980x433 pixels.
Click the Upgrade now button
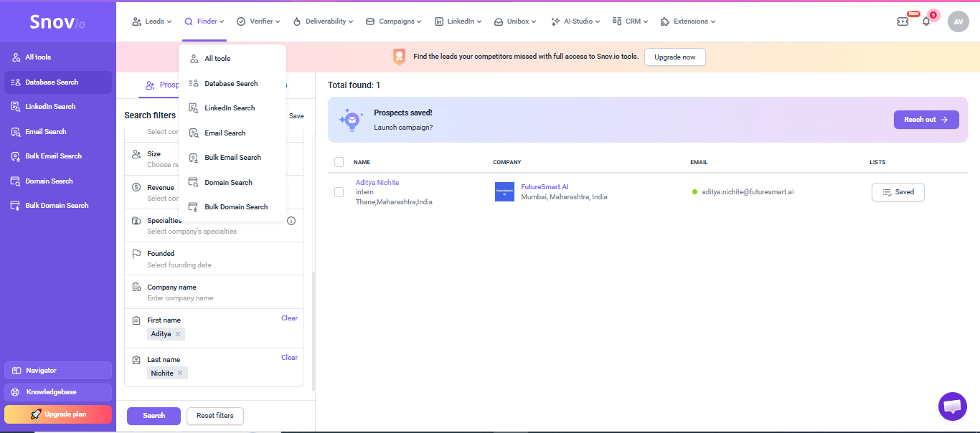(x=674, y=57)
